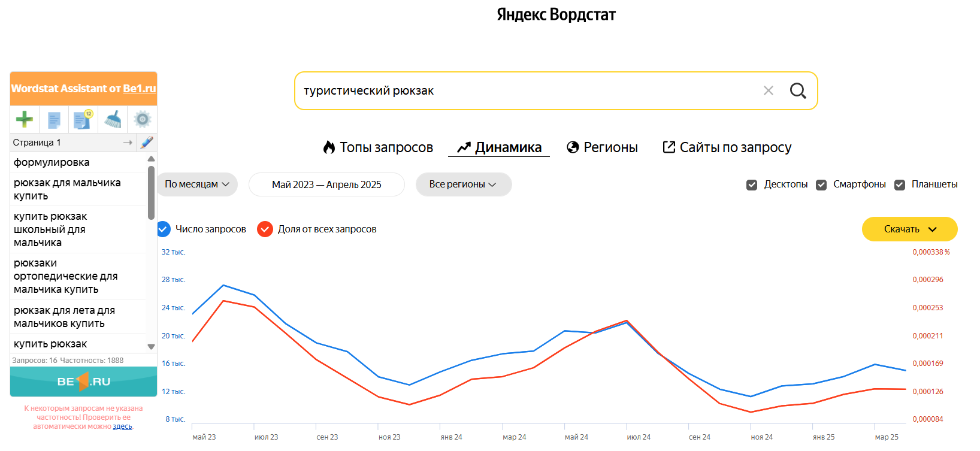Toggle the Планшеты checkbox
Screen dimensions: 980x451
point(900,185)
